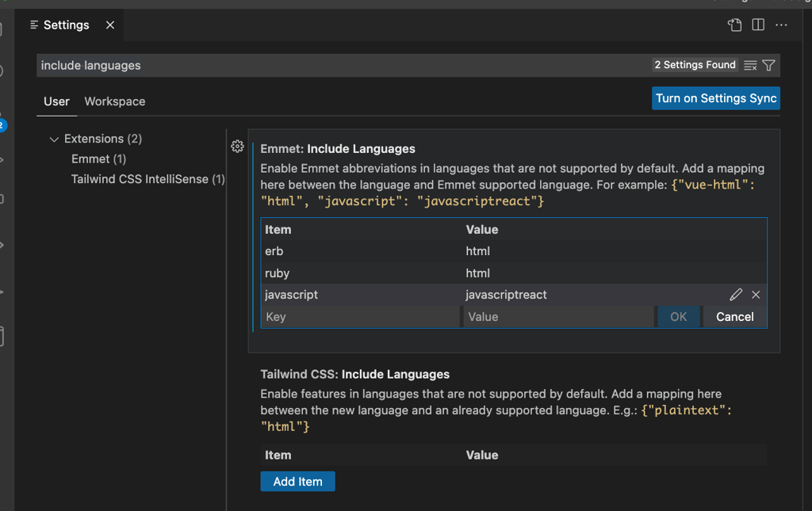Open the settings filter funnel icon
The height and width of the screenshot is (511, 812).
[x=769, y=65]
